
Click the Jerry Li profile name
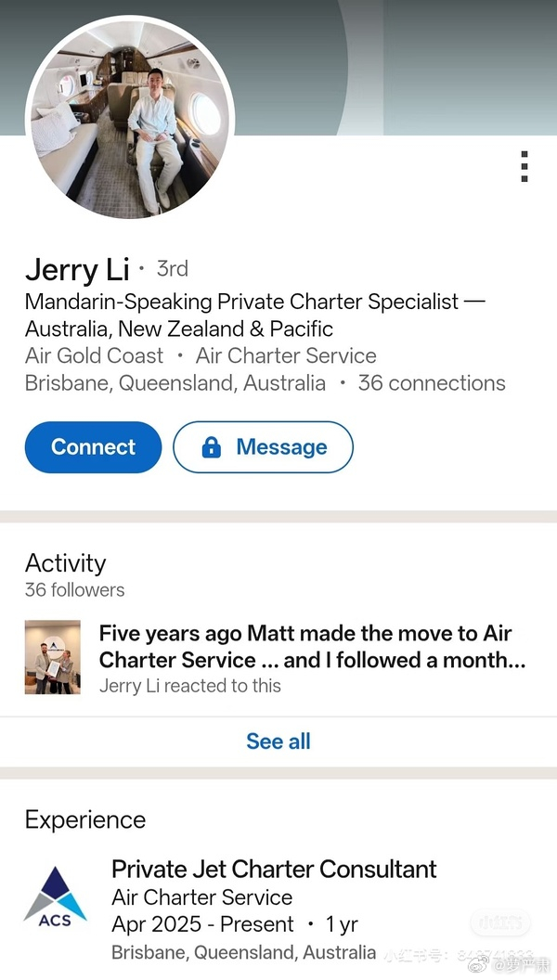coord(77,269)
